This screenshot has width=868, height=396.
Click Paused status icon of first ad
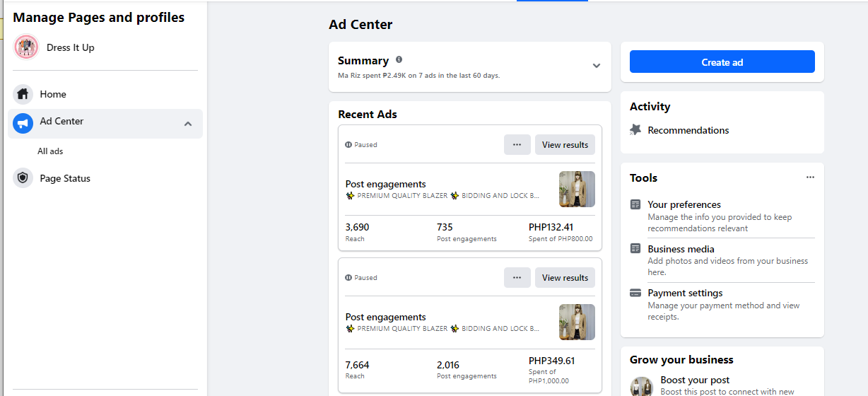(x=348, y=144)
